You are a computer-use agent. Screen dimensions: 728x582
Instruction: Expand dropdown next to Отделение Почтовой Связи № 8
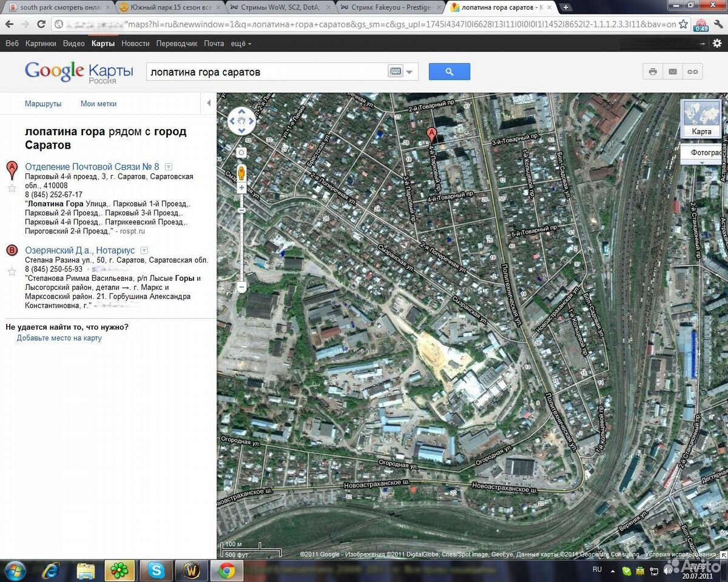(x=169, y=167)
